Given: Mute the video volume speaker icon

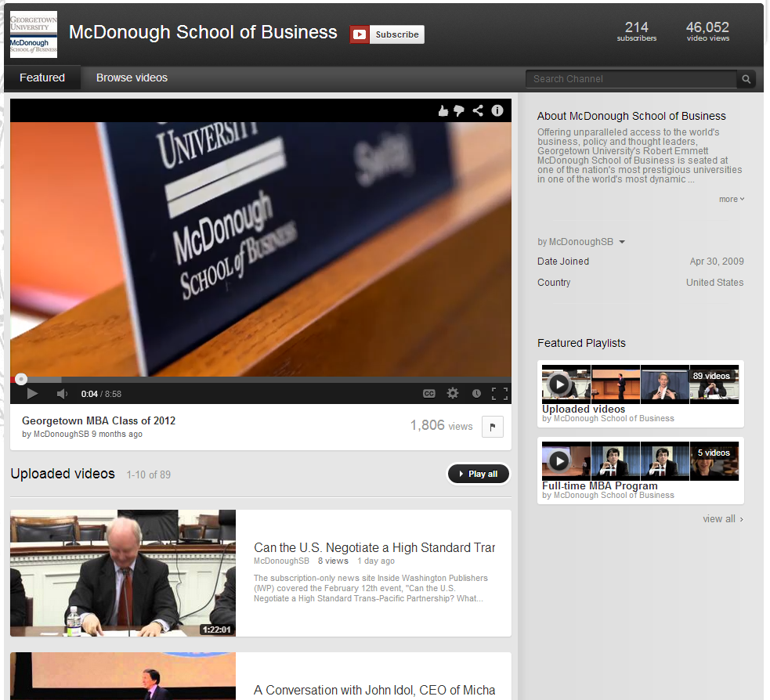Looking at the screenshot, I should 63,394.
